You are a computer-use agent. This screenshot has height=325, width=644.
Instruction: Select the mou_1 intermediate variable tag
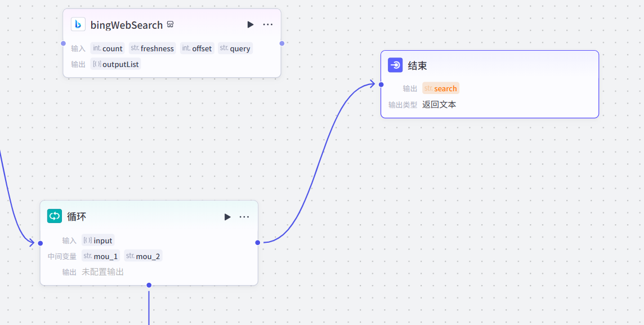(101, 256)
